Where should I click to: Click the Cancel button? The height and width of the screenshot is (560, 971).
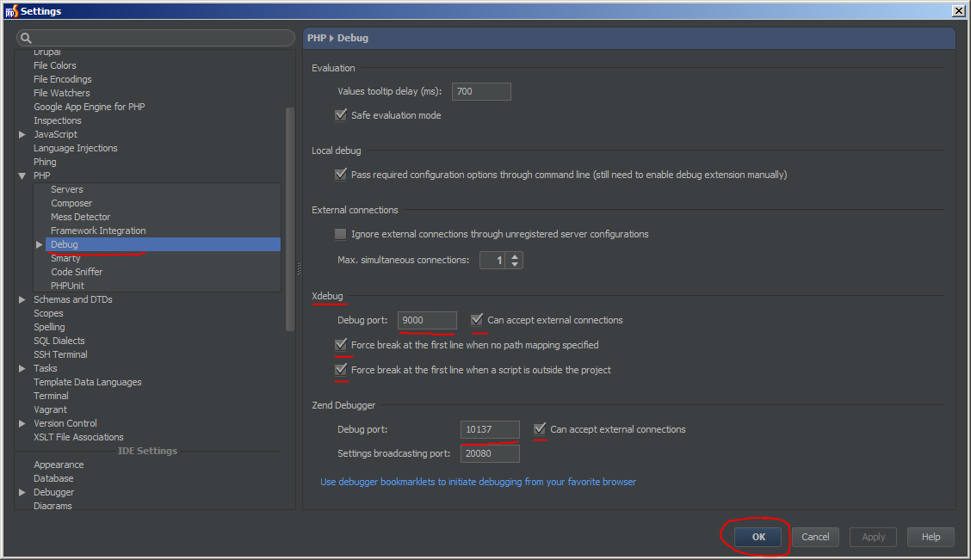815,537
